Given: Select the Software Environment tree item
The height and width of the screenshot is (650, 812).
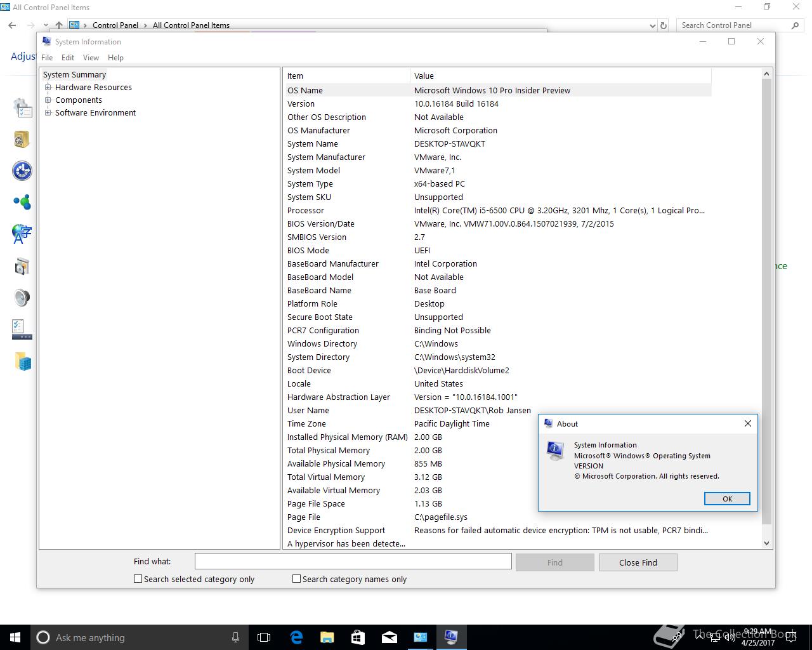Looking at the screenshot, I should [95, 113].
